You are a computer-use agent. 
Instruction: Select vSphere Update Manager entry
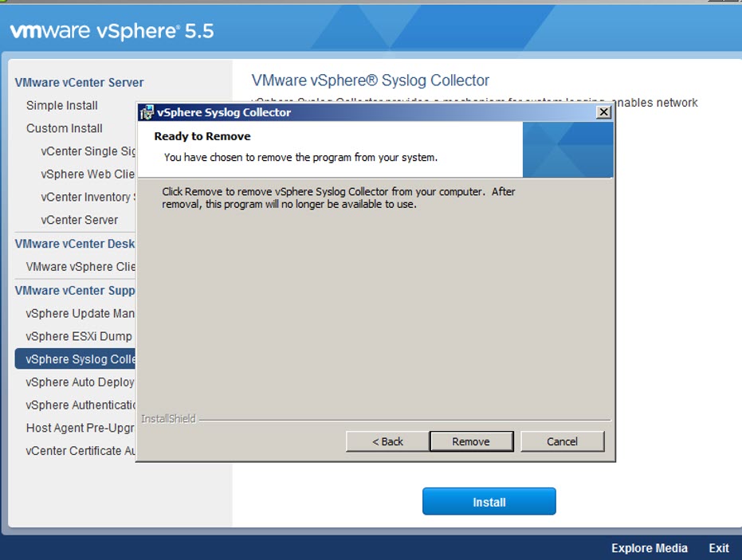tap(80, 313)
